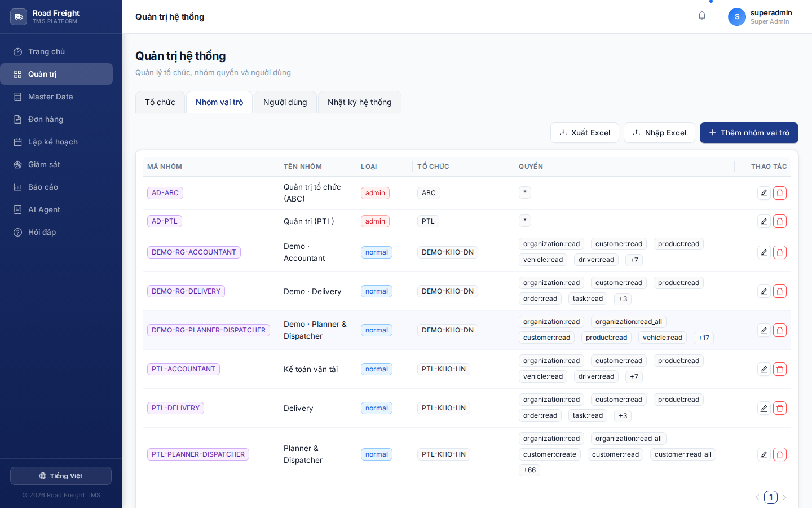Viewport: 812px width, 508px height.
Task: Click Thêm nhóm vai trò button
Action: click(749, 133)
